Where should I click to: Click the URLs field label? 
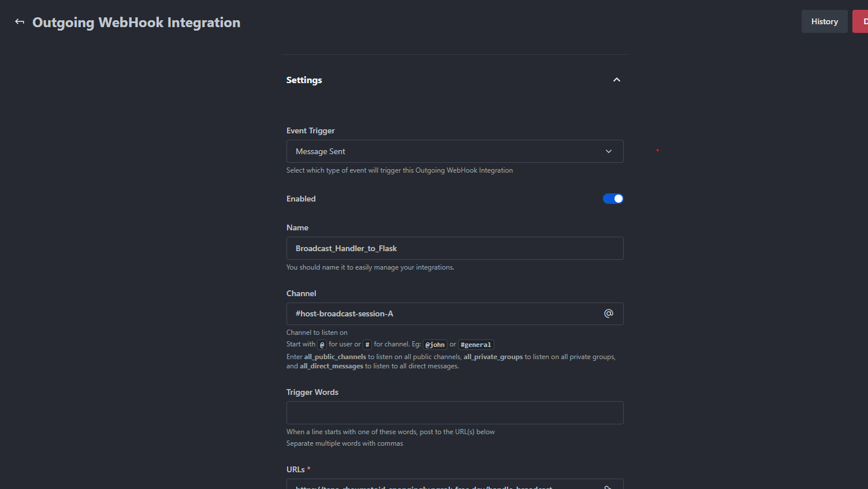click(296, 469)
